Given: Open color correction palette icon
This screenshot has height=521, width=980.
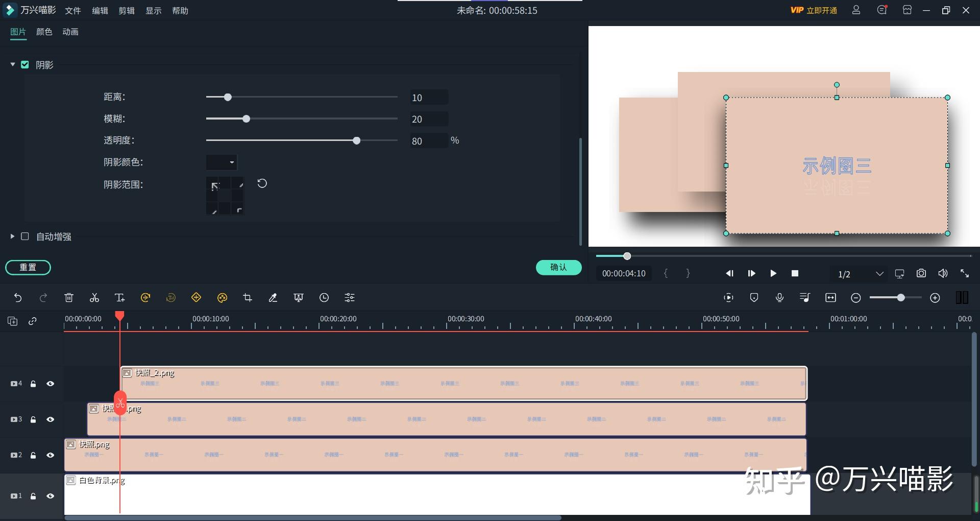Looking at the screenshot, I should coord(222,298).
